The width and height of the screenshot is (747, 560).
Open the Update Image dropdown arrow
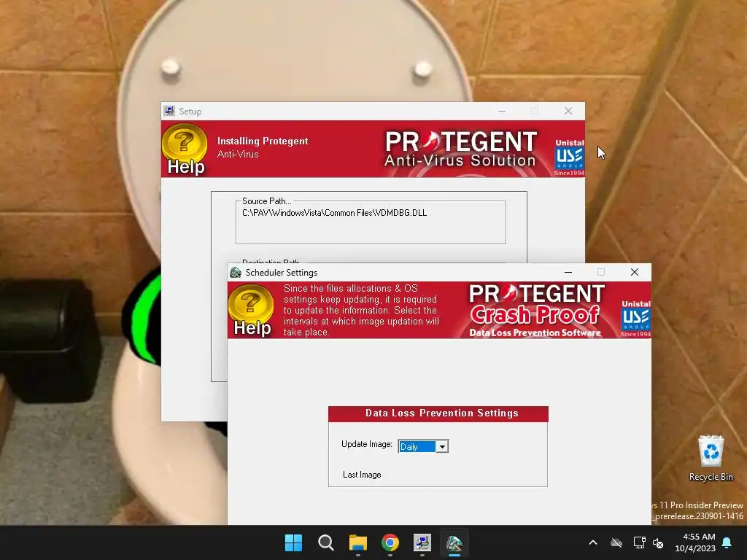(x=442, y=447)
